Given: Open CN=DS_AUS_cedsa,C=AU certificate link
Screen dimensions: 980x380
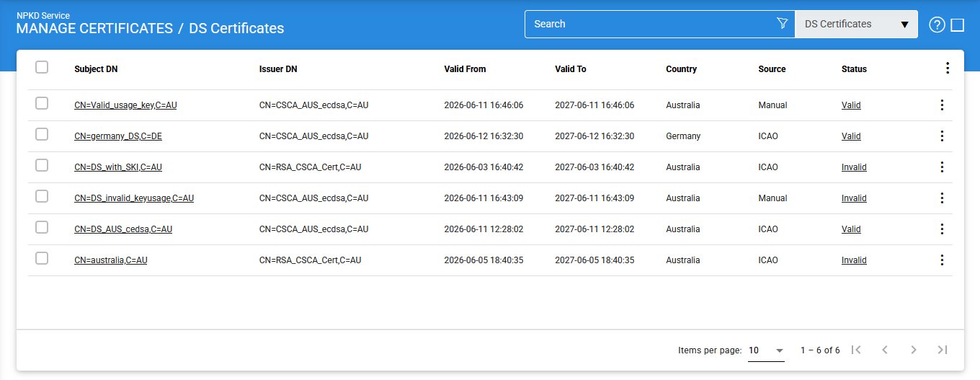Looking at the screenshot, I should [x=123, y=229].
